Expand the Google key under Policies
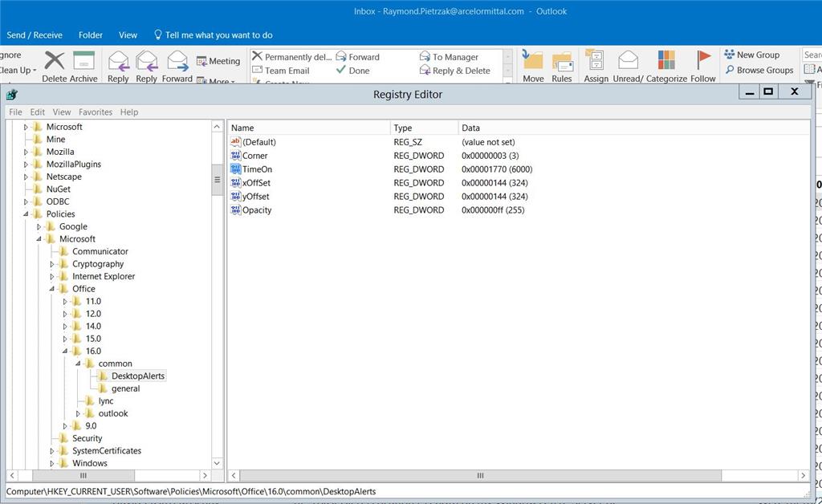Viewport: 822px width, 504px height. coord(39,227)
